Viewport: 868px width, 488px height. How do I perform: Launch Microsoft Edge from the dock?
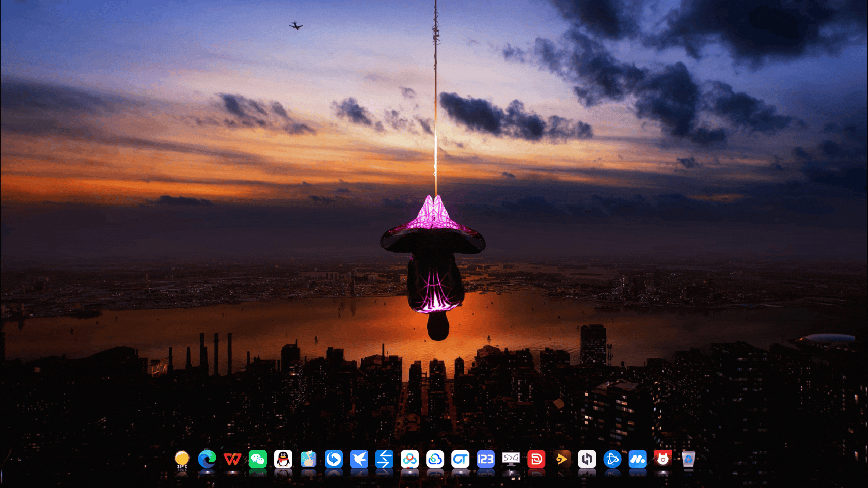click(207, 459)
